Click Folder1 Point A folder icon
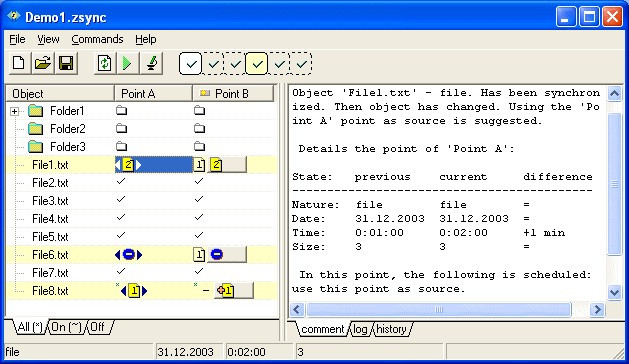 pos(122,110)
